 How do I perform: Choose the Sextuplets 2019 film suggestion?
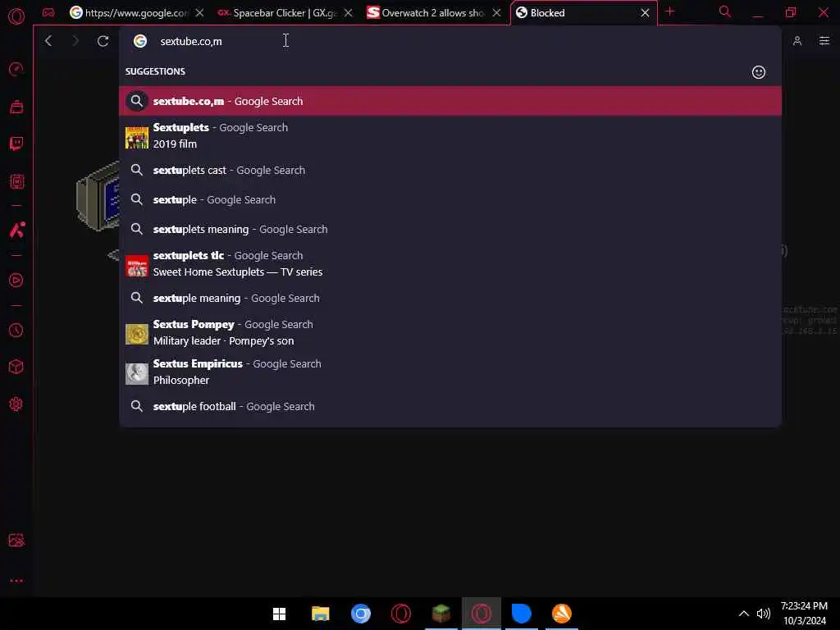coord(450,136)
